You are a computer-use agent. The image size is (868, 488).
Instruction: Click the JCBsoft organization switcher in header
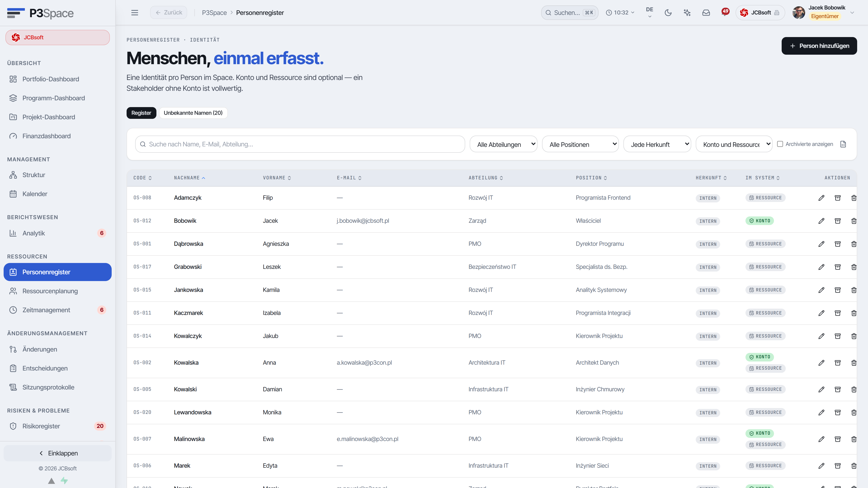tap(760, 12)
